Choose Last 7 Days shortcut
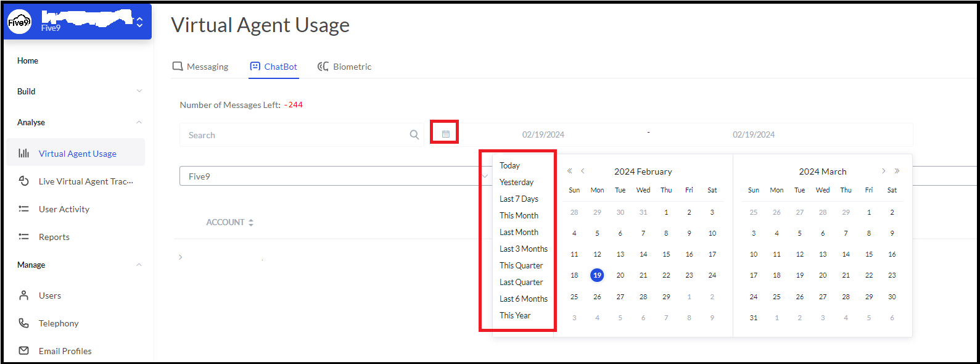Screen dimensions: 980x364 click(x=519, y=199)
